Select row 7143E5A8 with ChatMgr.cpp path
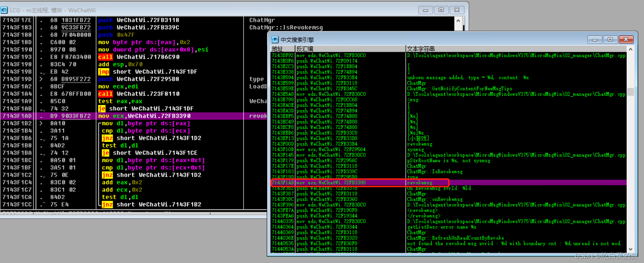 [449, 94]
